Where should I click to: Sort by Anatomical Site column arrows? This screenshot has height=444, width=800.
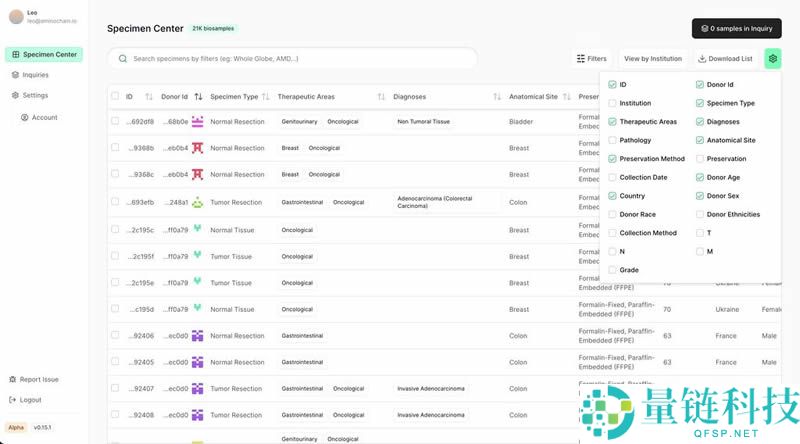click(x=566, y=96)
